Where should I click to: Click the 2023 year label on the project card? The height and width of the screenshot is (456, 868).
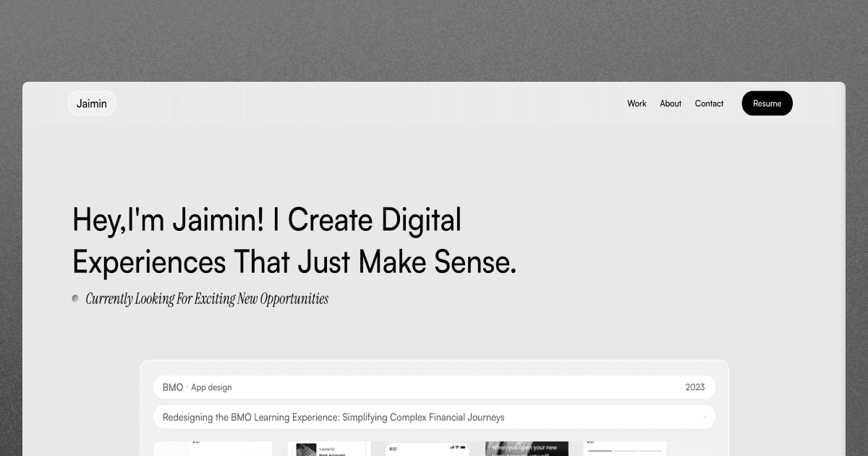[x=694, y=387]
